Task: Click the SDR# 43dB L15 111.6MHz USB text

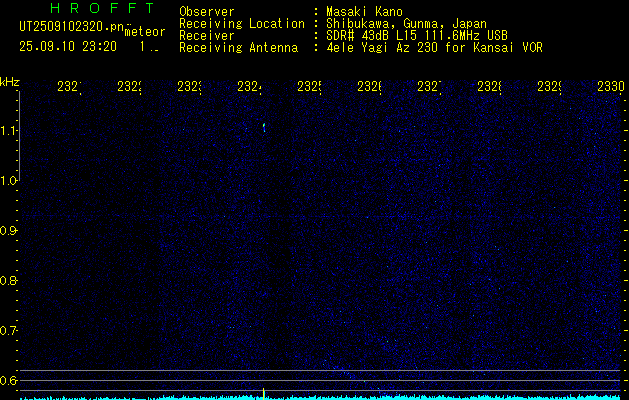Action: point(417,36)
